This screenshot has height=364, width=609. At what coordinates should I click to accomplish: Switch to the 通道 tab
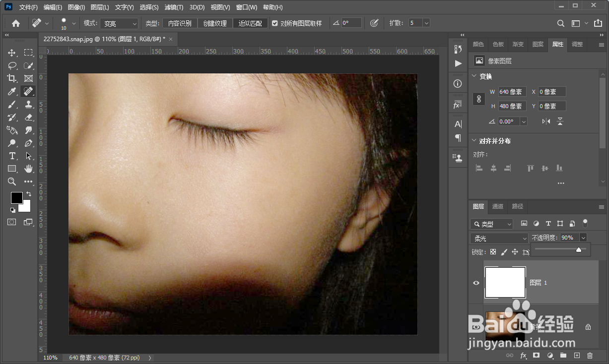(497, 206)
